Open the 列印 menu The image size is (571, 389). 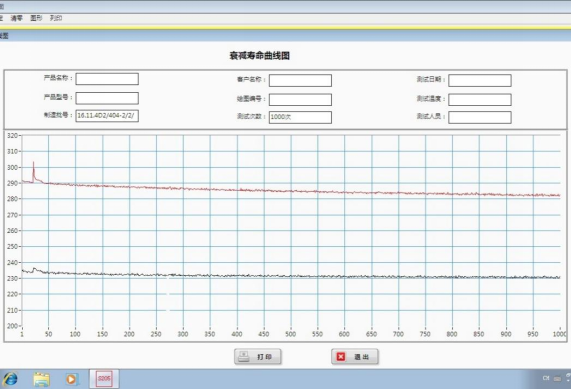pyautogui.click(x=56, y=18)
